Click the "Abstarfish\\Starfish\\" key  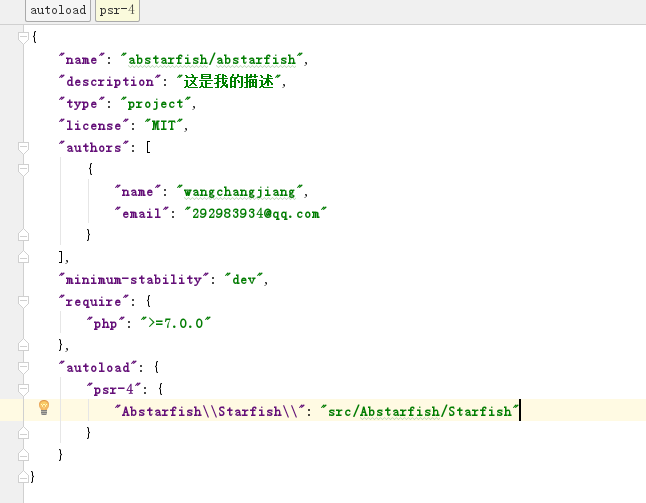(210, 412)
